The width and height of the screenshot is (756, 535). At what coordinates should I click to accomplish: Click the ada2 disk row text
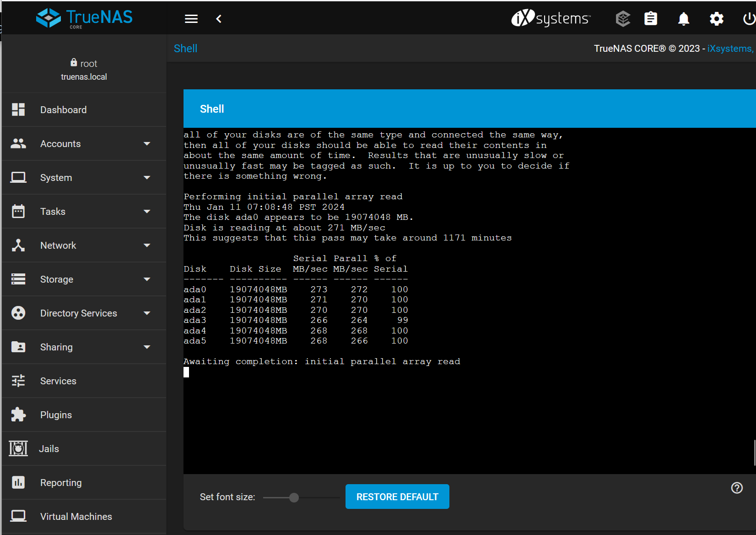tap(296, 310)
